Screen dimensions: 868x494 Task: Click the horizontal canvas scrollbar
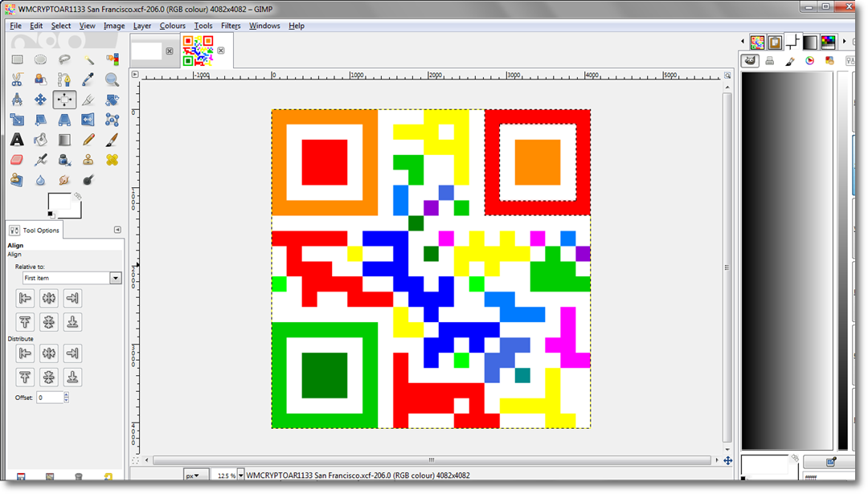click(x=432, y=460)
